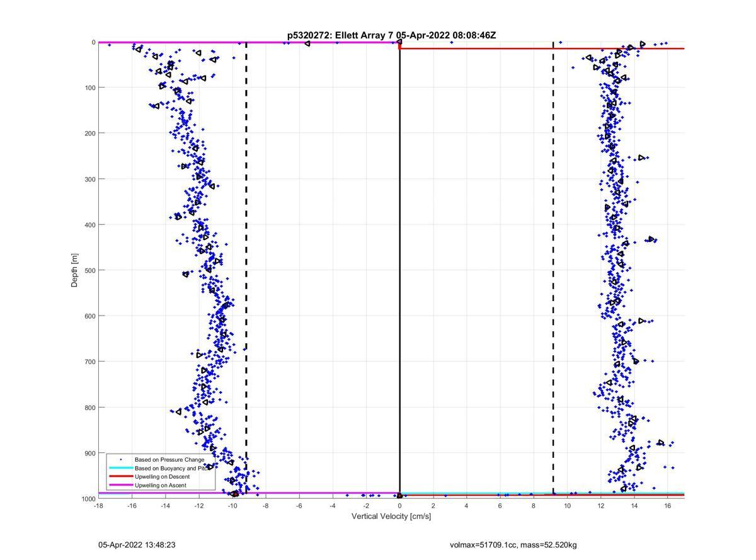Image resolution: width=756 pixels, height=560 pixels.
Task: Click depth tick label '400'
Action: coord(89,225)
